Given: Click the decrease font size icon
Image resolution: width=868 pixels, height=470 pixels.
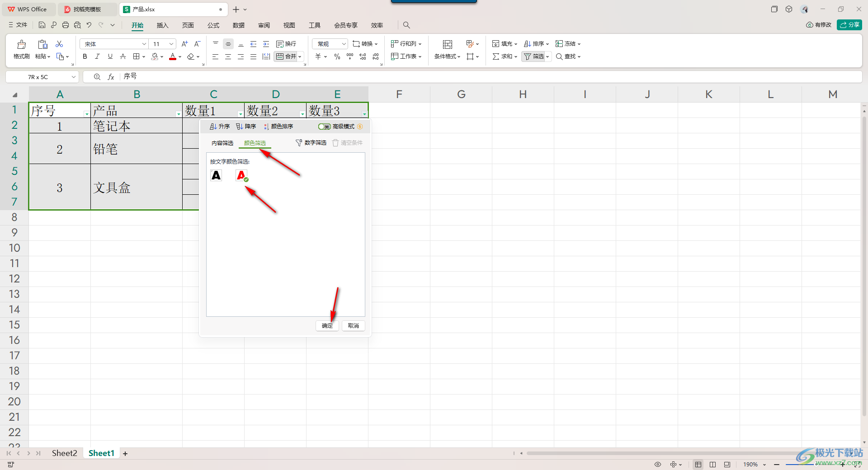Looking at the screenshot, I should [197, 44].
